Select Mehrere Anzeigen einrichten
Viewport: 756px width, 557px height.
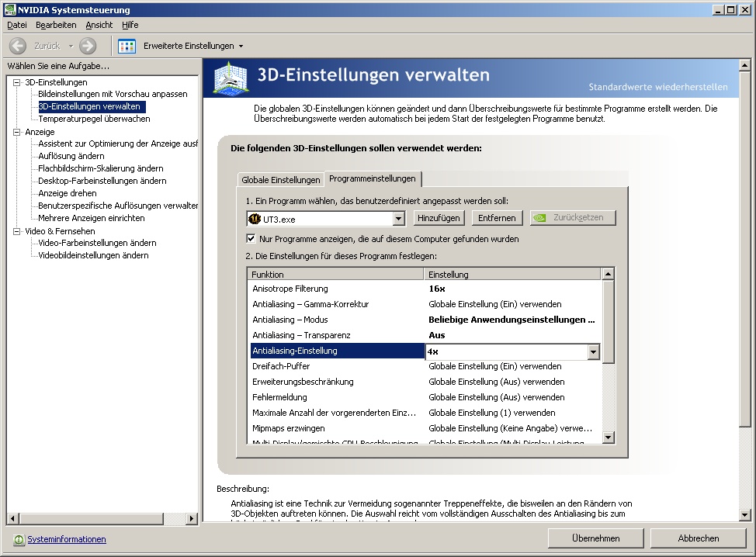pyautogui.click(x=92, y=218)
